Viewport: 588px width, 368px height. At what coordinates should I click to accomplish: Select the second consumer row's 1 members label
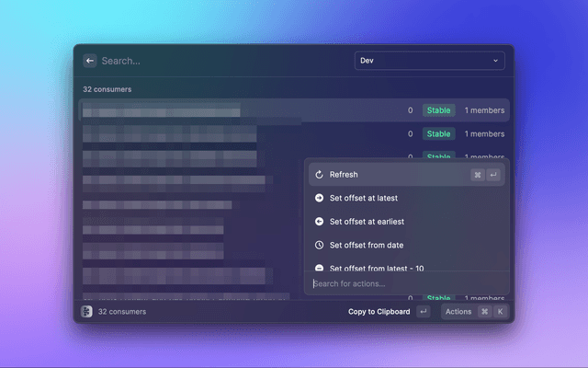[x=484, y=134]
